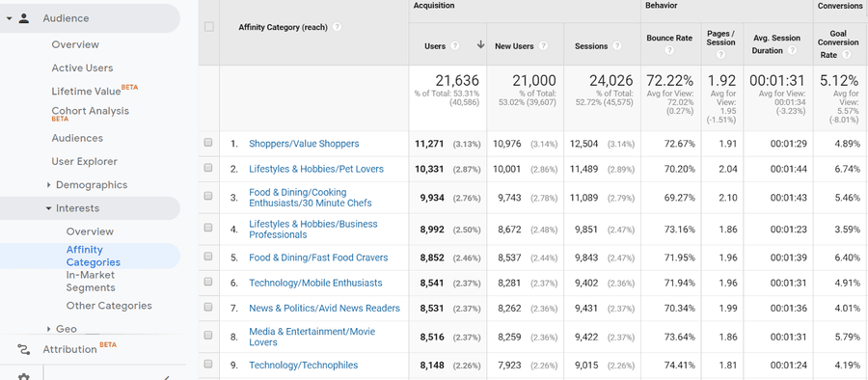Check the Fast Food Cravers row checkbox
868x380 pixels.
pos(208,257)
